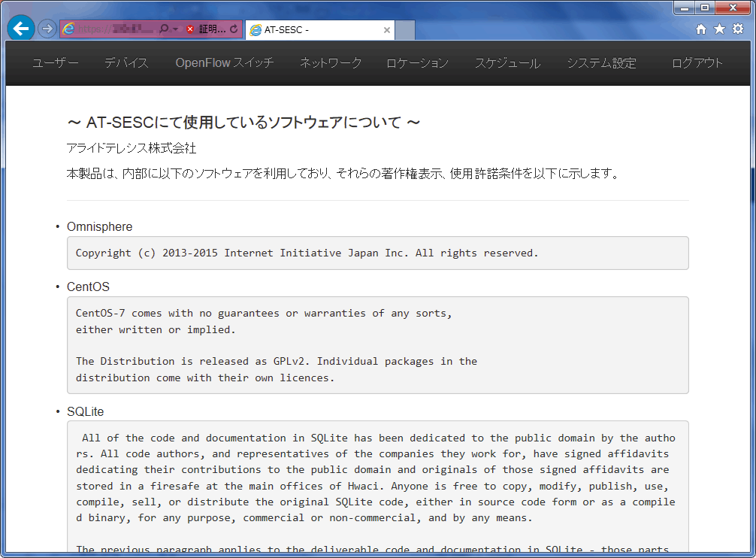The width and height of the screenshot is (756, 558).
Task: Open the システム設定 menu
Action: [x=601, y=63]
